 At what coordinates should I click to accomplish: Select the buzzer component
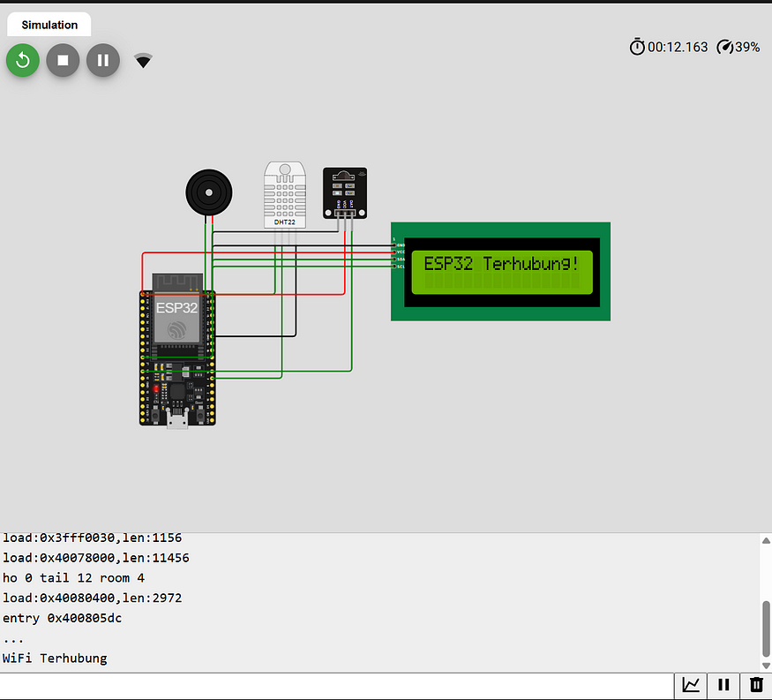point(209,192)
